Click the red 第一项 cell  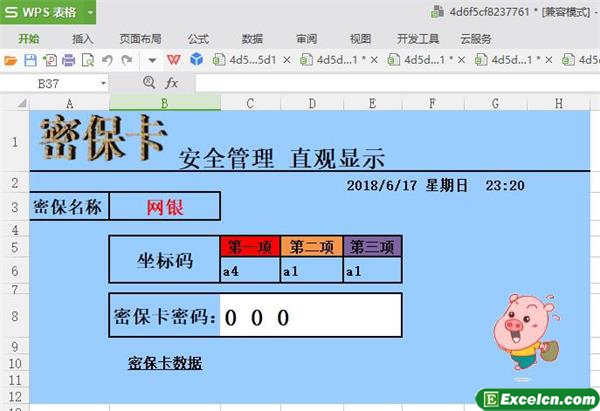point(250,247)
